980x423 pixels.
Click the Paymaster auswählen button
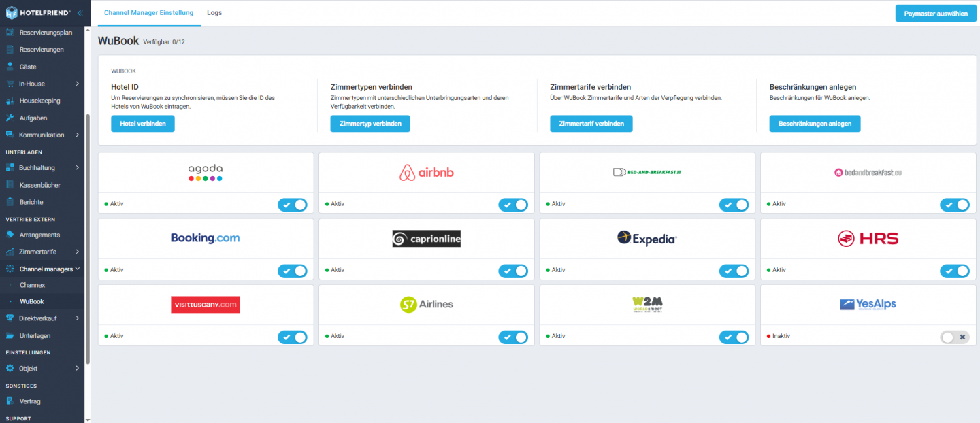936,13
